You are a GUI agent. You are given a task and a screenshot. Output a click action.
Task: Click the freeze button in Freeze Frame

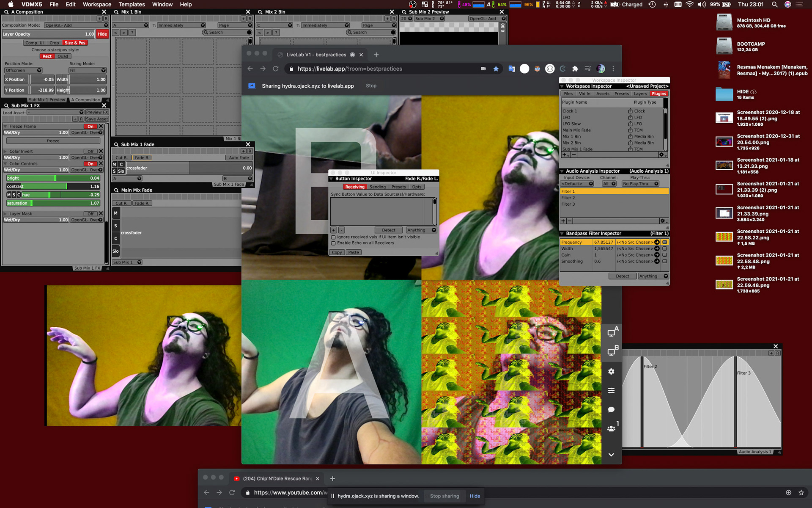pos(53,141)
